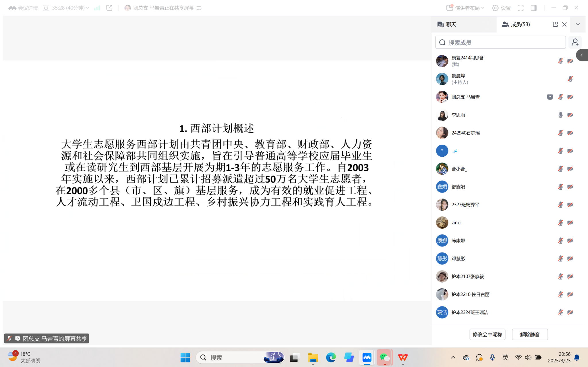This screenshot has height=367, width=588.
Task: Click the 解除静音 button
Action: pos(530,334)
